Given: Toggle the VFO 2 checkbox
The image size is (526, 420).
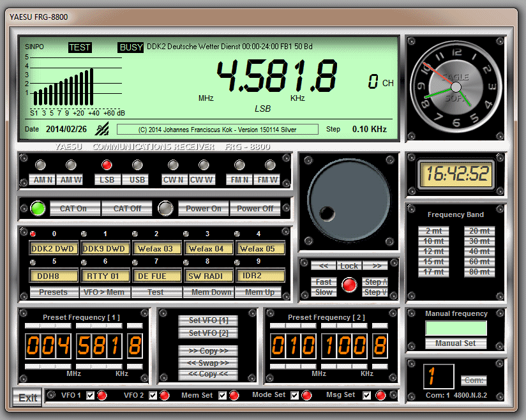Looking at the screenshot, I should coord(153,396).
